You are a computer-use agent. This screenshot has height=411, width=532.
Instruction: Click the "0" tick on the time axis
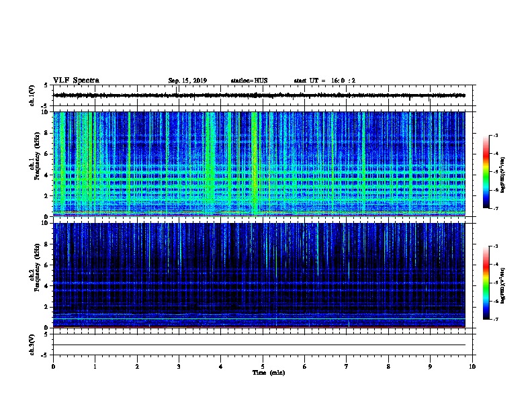[53, 367]
